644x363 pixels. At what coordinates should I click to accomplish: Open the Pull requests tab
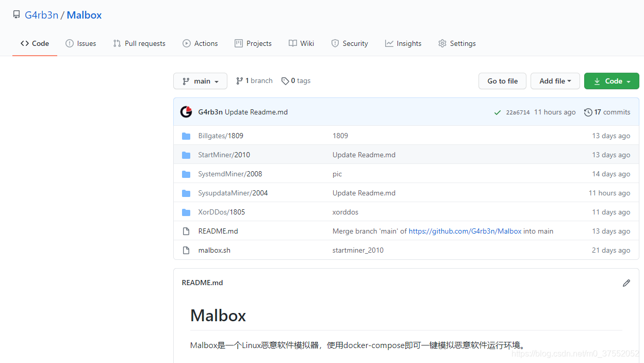(x=139, y=43)
